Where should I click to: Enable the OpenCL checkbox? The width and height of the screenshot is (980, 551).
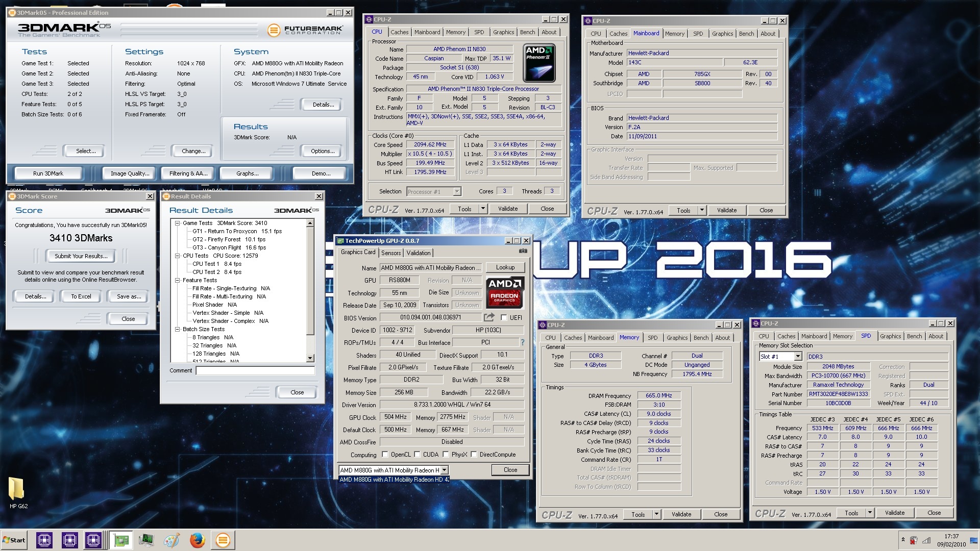[385, 455]
